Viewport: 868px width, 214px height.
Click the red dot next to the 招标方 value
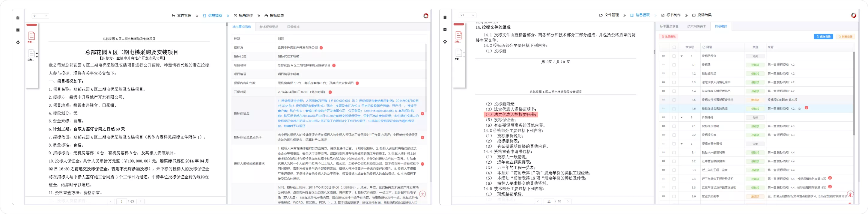coord(321,48)
